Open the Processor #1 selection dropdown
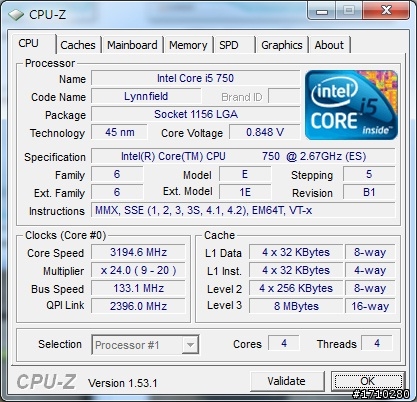417x402 pixels. point(145,345)
